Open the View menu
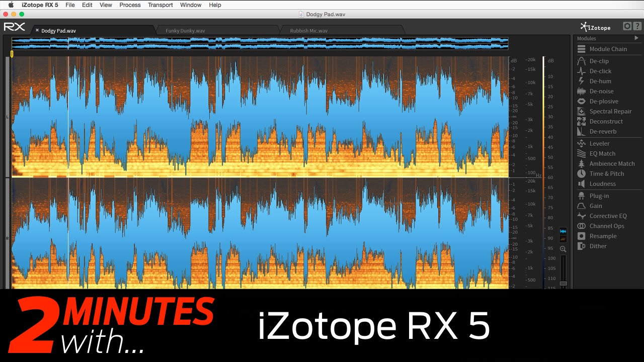The height and width of the screenshot is (362, 644). 106,5
